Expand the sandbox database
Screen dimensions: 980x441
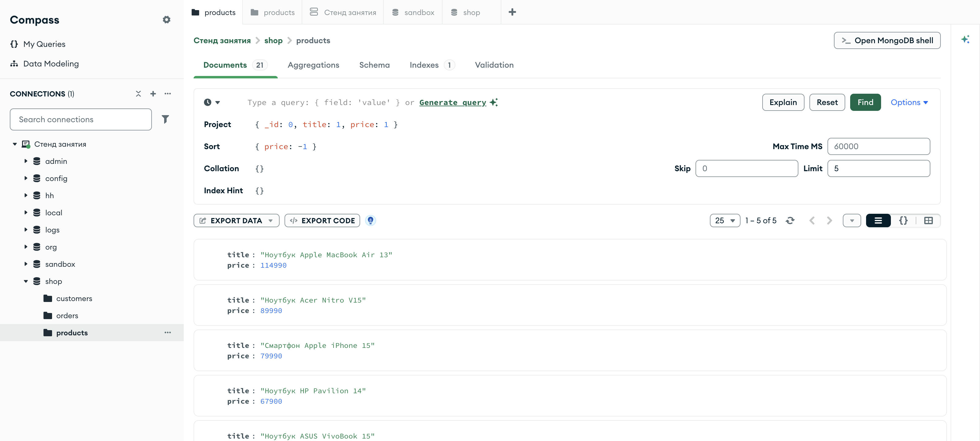(26, 264)
